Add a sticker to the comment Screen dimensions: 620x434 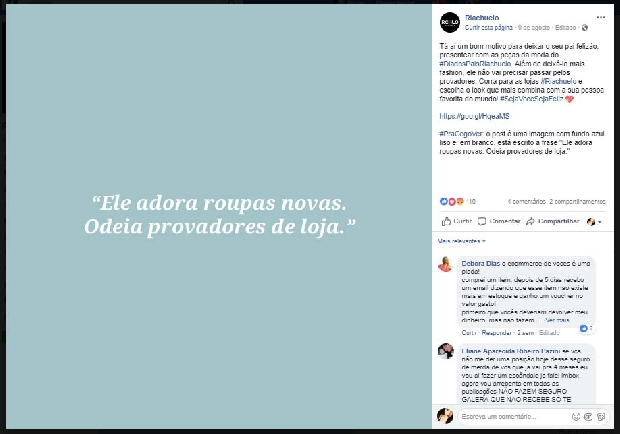[x=601, y=416]
